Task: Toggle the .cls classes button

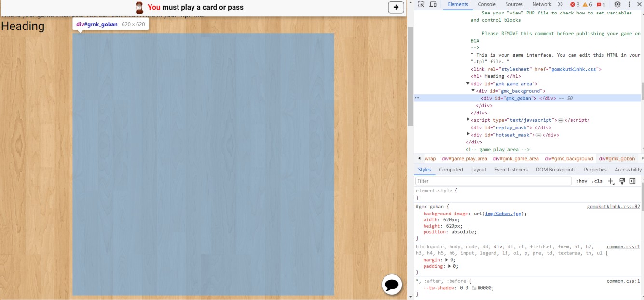Action: tap(597, 181)
